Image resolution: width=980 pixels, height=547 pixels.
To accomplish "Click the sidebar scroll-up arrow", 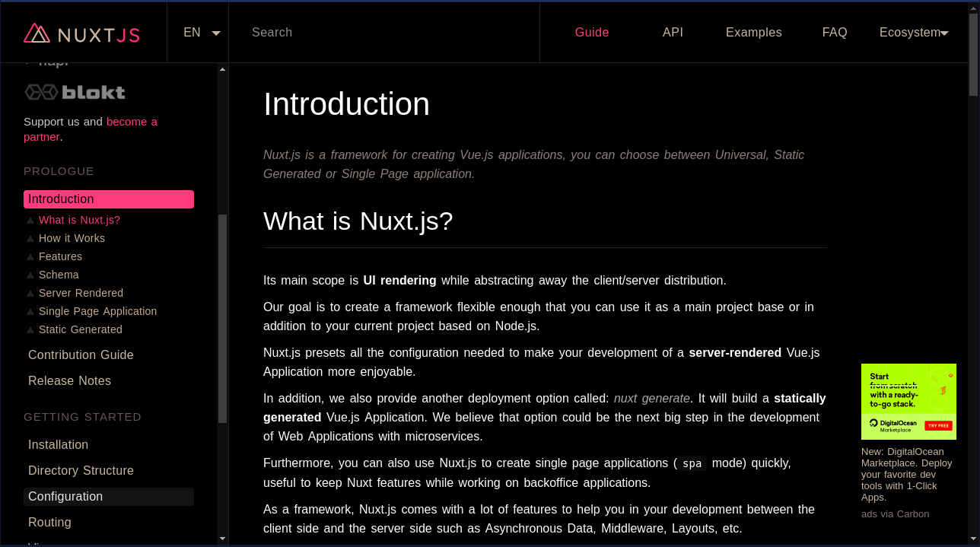I will coord(222,69).
